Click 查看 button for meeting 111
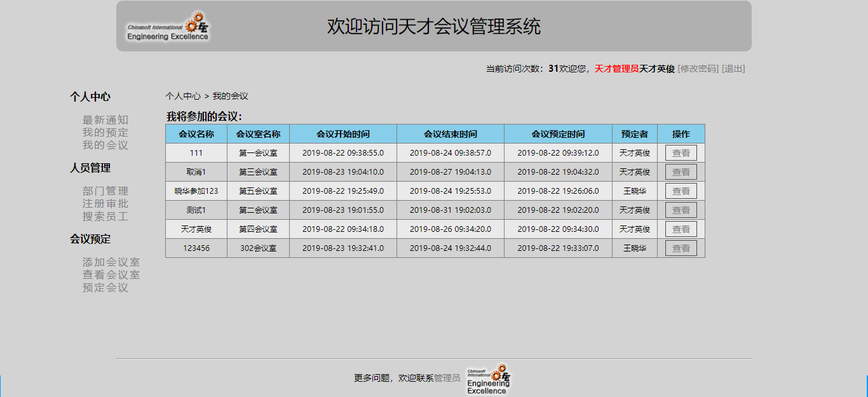This screenshot has width=868, height=397. click(x=681, y=152)
